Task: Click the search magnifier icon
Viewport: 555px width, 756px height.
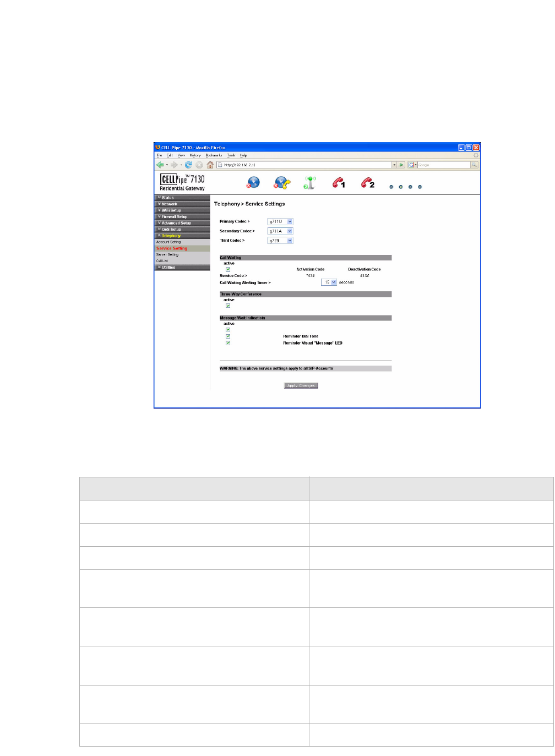Action: point(474,165)
